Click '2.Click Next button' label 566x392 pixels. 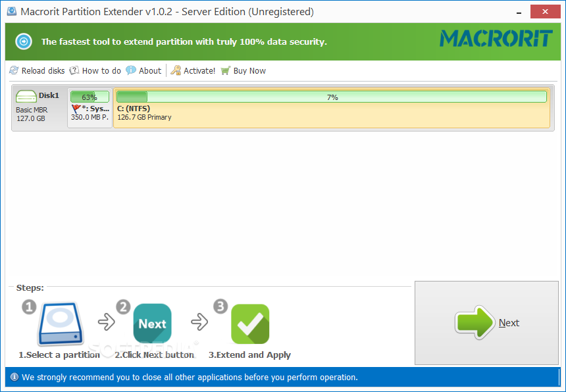coord(155,355)
